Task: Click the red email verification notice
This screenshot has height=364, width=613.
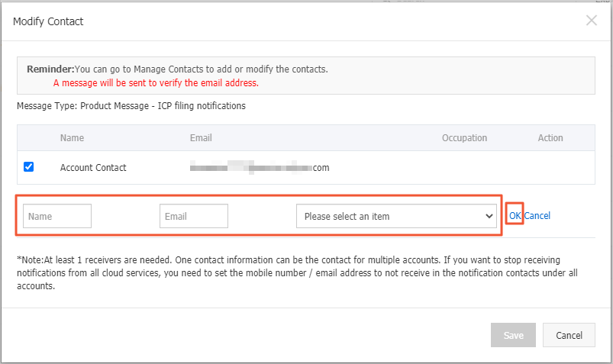Action: click(156, 83)
